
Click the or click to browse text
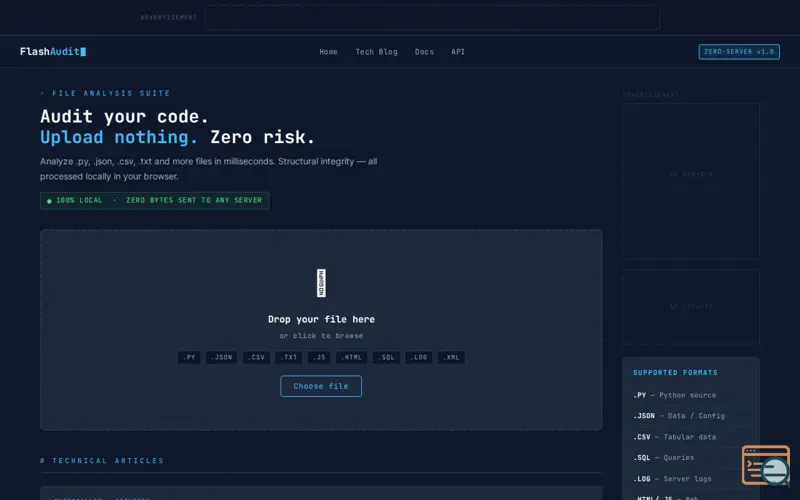click(321, 336)
